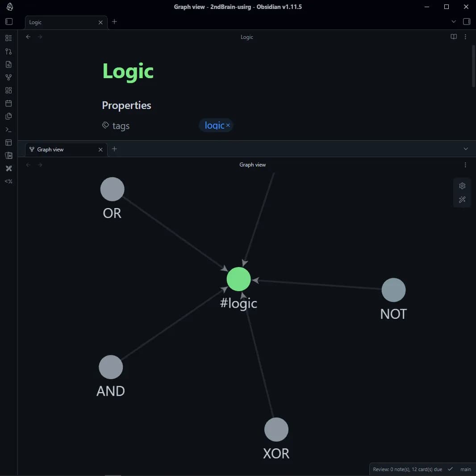Open the spaced repetition flashcards ribbon icon
This screenshot has width=476, height=476.
tap(8, 155)
